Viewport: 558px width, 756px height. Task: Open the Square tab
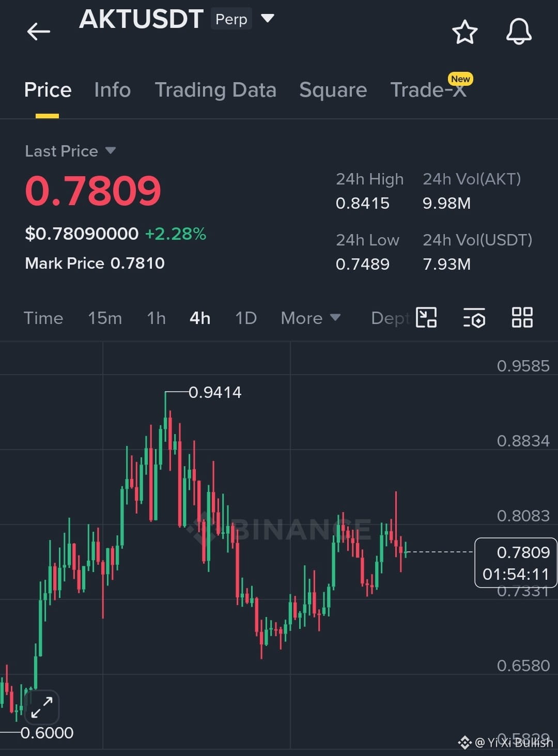click(x=333, y=90)
